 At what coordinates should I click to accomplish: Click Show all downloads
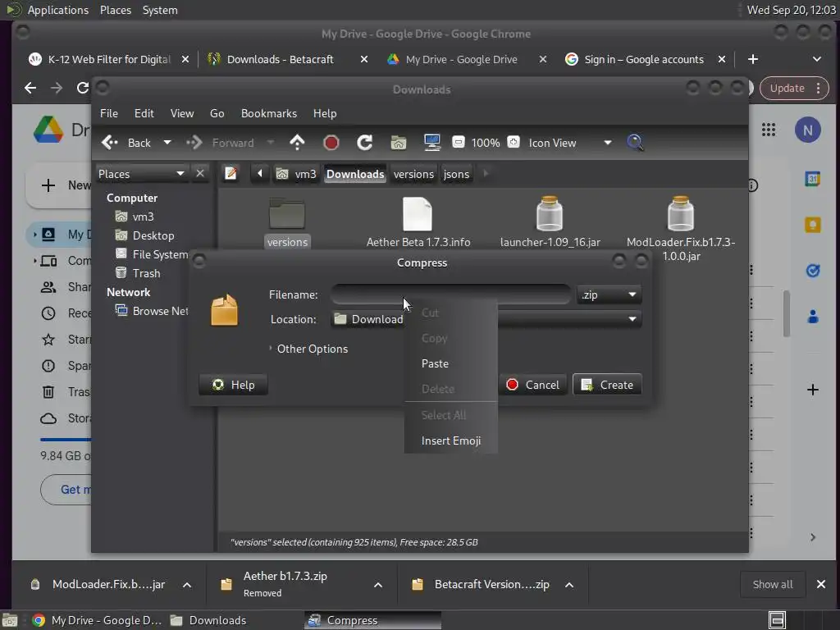[x=773, y=584]
